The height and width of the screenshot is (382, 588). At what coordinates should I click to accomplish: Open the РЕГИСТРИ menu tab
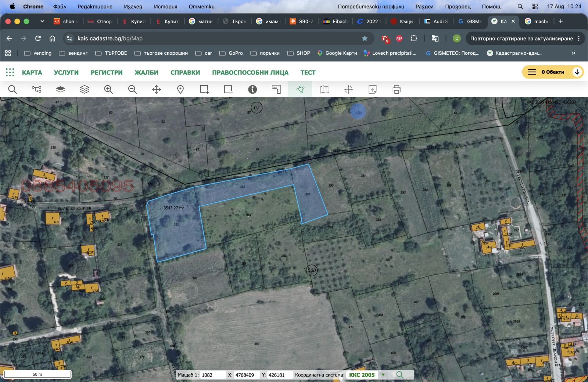[107, 72]
